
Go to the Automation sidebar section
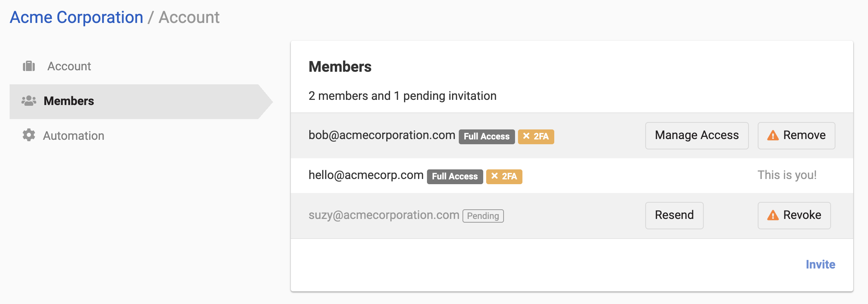[x=73, y=136]
